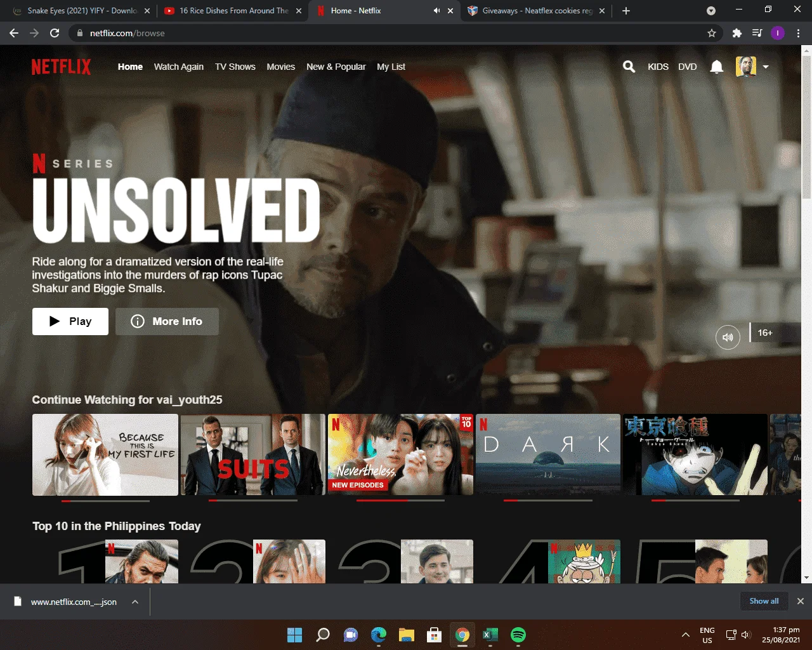Open Top 10 rank 5 title
Image resolution: width=812 pixels, height=650 pixels.
(702, 561)
